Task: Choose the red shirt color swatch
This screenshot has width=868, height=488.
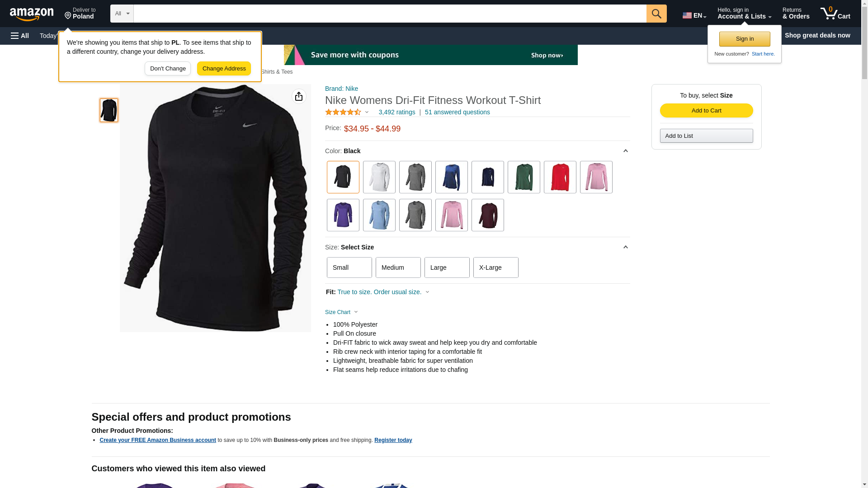Action: (560, 177)
